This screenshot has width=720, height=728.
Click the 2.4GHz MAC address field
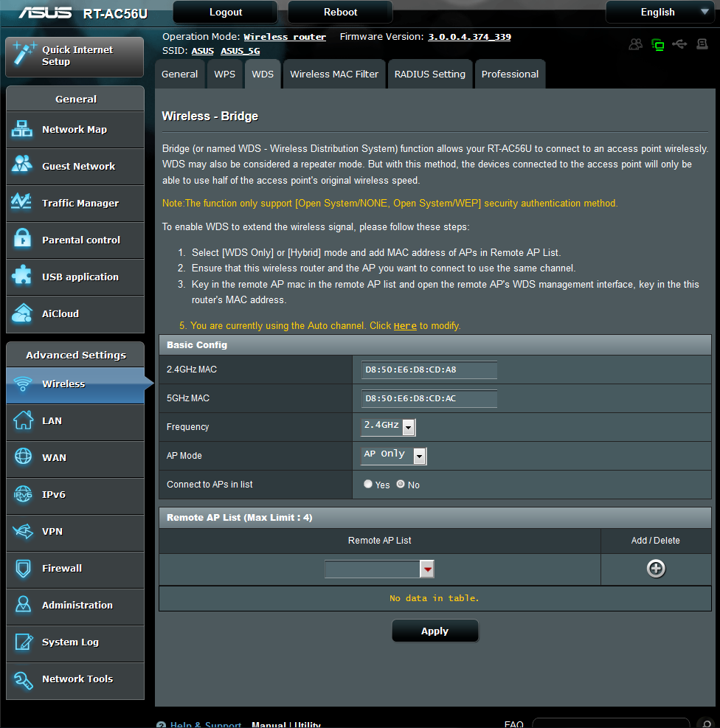[429, 370]
